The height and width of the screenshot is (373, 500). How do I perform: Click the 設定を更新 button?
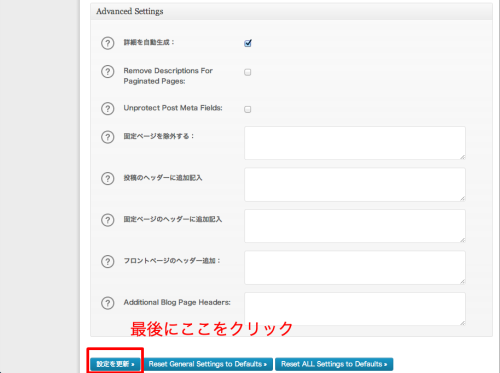click(115, 364)
